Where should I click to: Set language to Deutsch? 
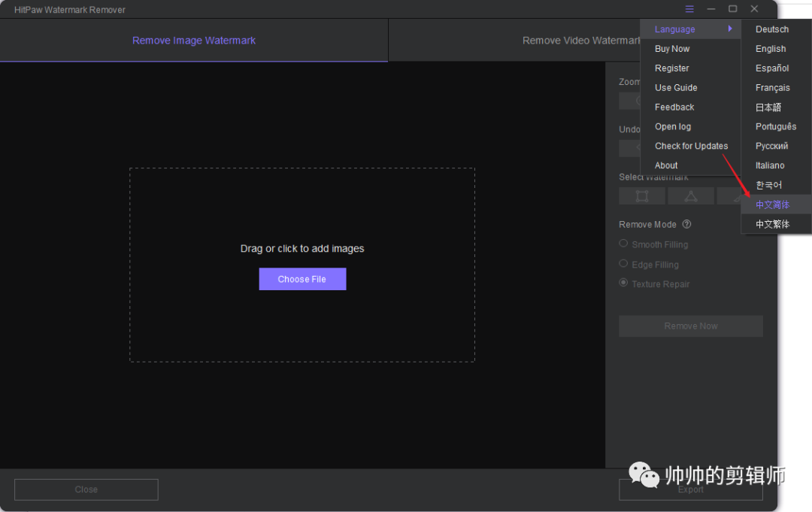click(x=777, y=29)
